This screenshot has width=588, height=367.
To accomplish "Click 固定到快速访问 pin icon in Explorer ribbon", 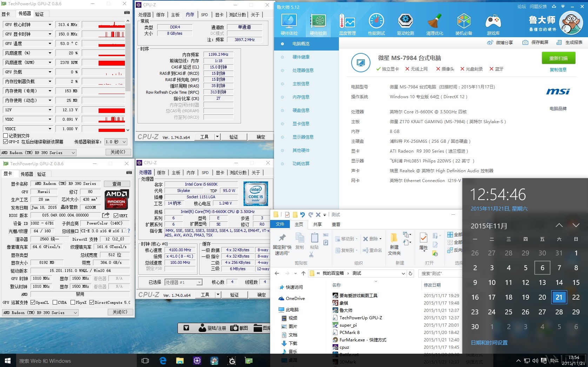I will coord(282,238).
